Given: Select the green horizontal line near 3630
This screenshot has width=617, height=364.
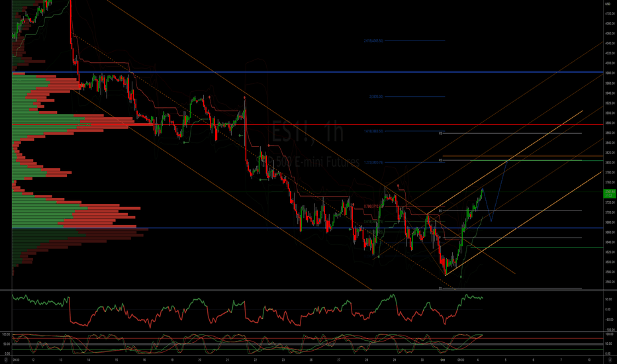Looking at the screenshot, I should (537, 248).
